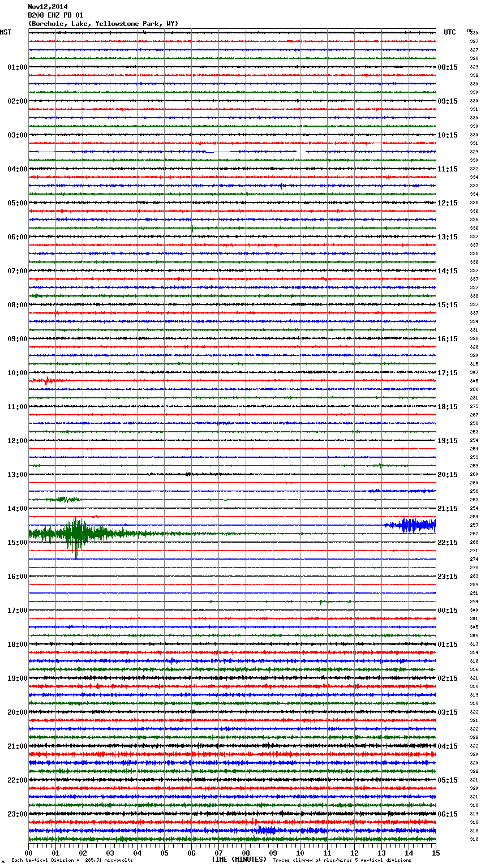Click the TIME (MINUTES) axis title
481x868 pixels.
tap(239, 860)
